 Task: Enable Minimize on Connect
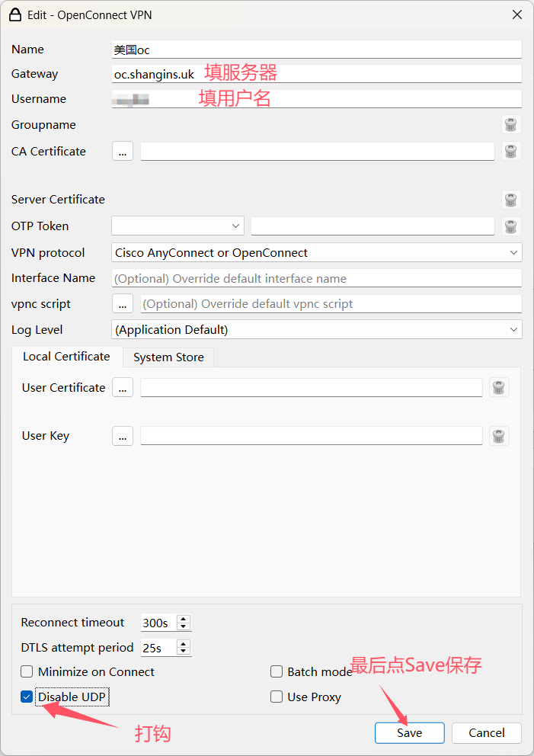[27, 671]
